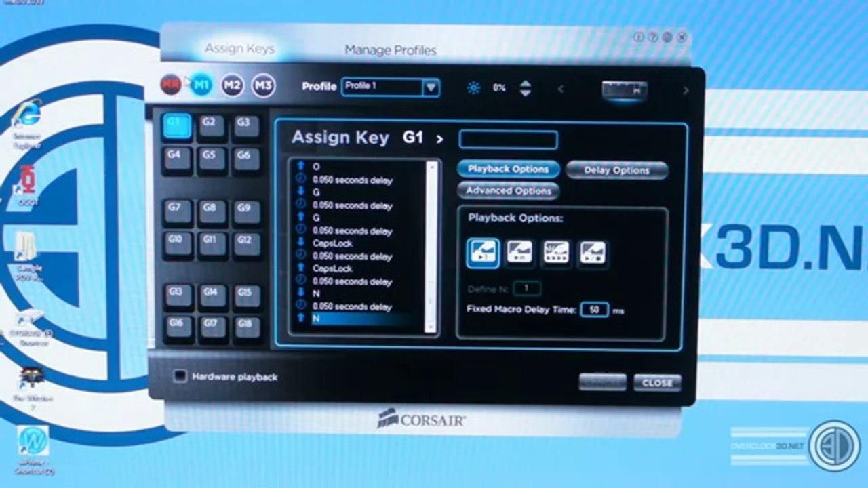Select the G11 macro key
The width and height of the screenshot is (868, 488).
click(211, 244)
